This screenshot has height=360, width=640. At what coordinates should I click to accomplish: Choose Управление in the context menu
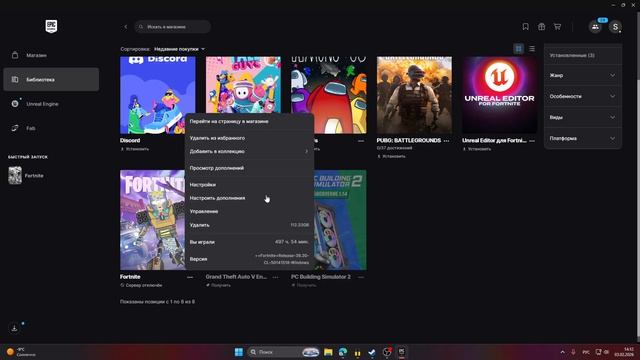click(249, 211)
